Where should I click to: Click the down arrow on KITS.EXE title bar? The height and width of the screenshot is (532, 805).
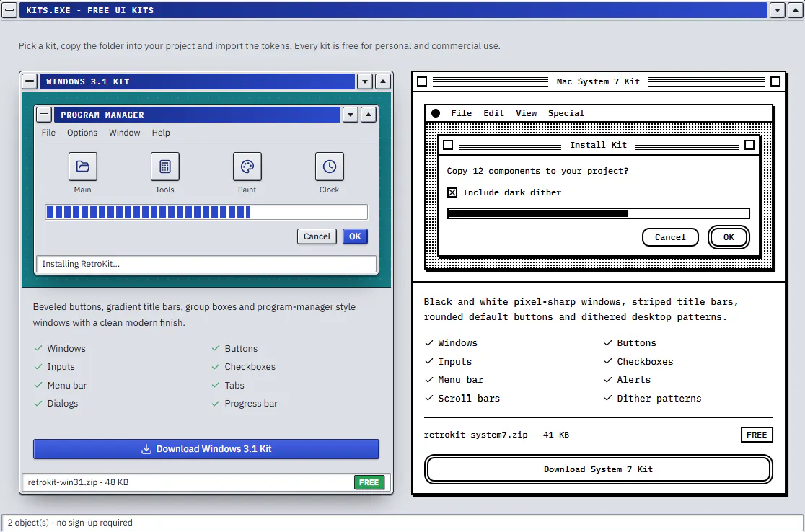pyautogui.click(x=778, y=10)
